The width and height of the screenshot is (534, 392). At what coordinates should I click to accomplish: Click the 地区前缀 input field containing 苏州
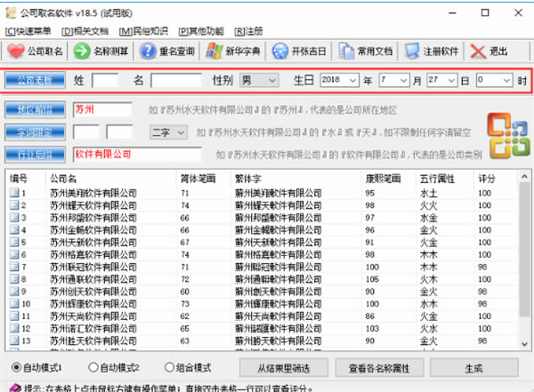101,110
